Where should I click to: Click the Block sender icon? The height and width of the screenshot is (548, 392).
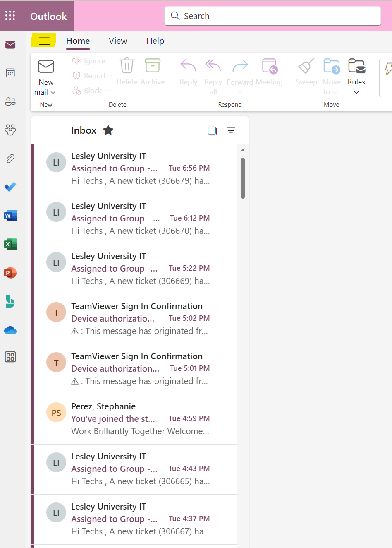pyautogui.click(x=76, y=90)
